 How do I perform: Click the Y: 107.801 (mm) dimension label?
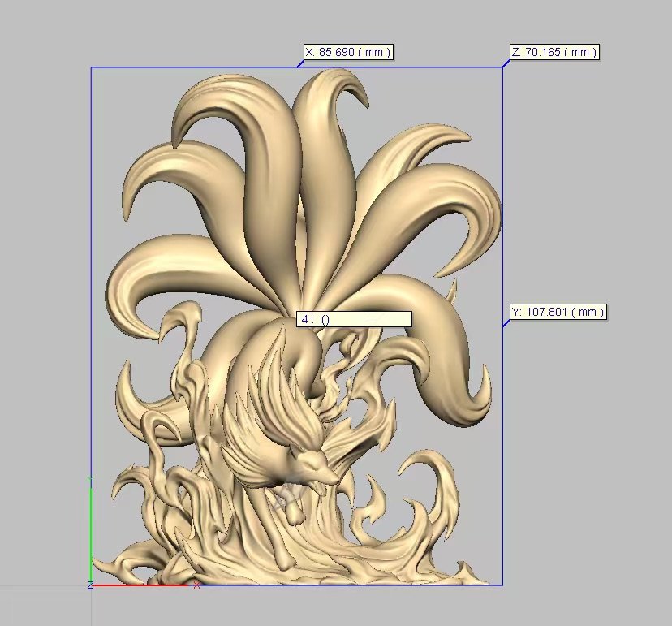(558, 312)
